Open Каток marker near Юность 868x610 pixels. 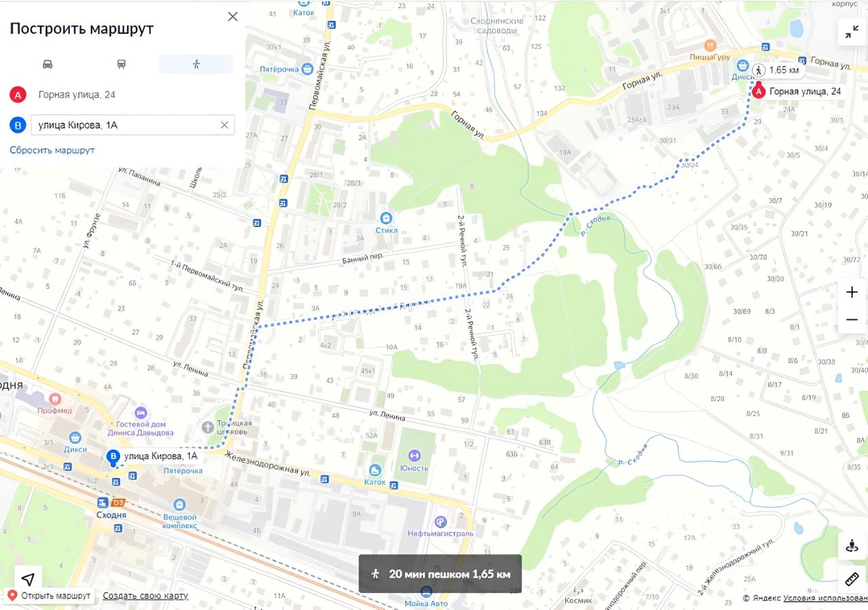click(x=375, y=470)
